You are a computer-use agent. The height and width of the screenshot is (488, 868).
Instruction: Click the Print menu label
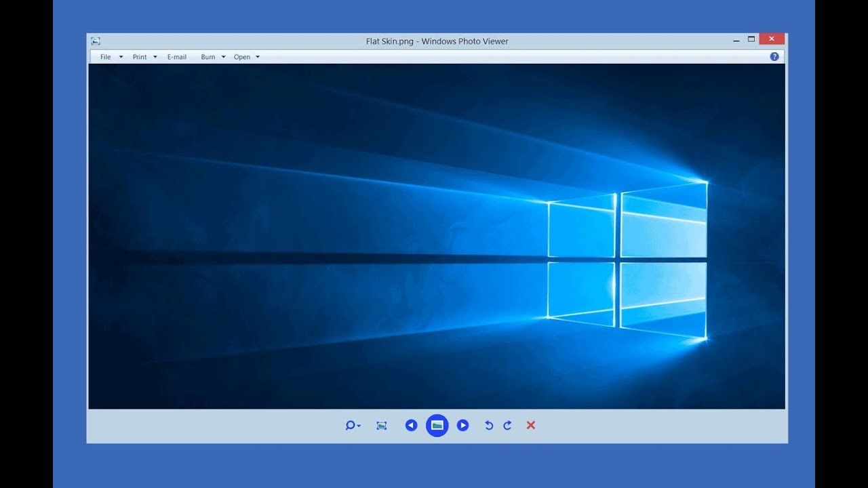point(140,57)
